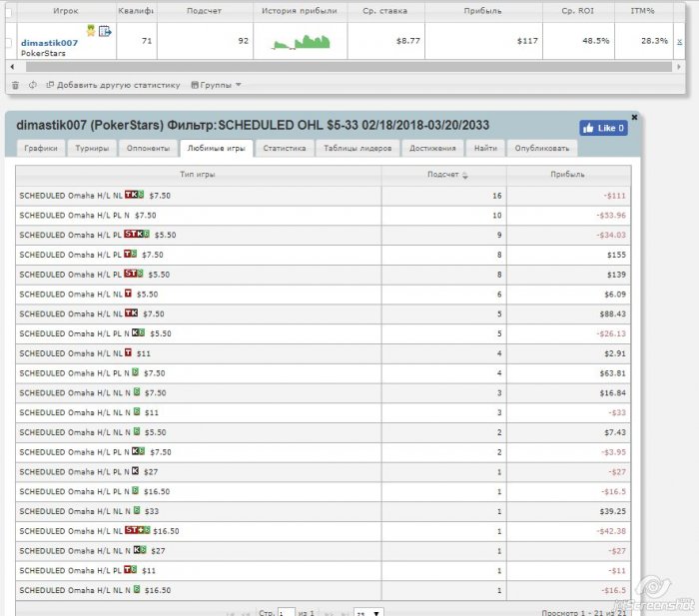The image size is (699, 616).
Task: Click the 48.5% average ROI value
Action: click(595, 41)
